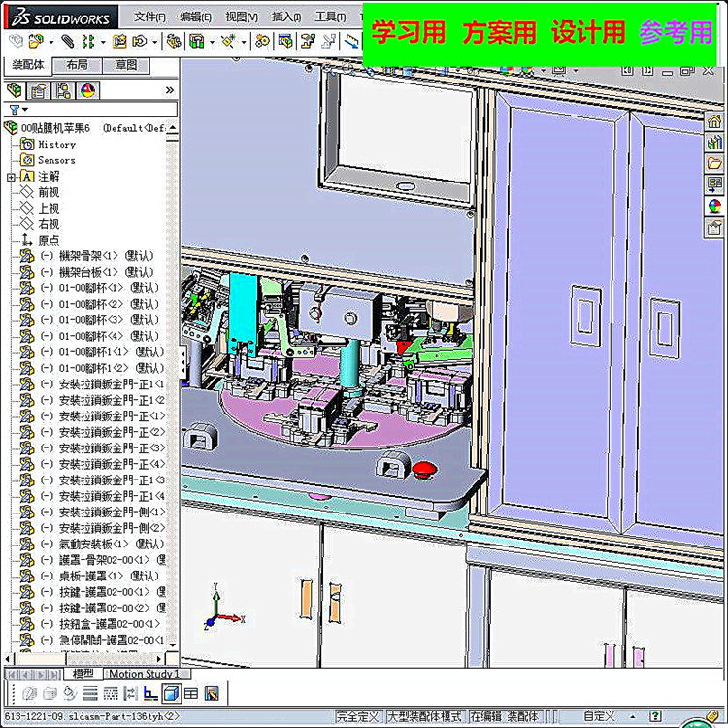Toggle the coordinate axes icon in bottom toolbar
The width and height of the screenshot is (728, 728).
(150, 694)
